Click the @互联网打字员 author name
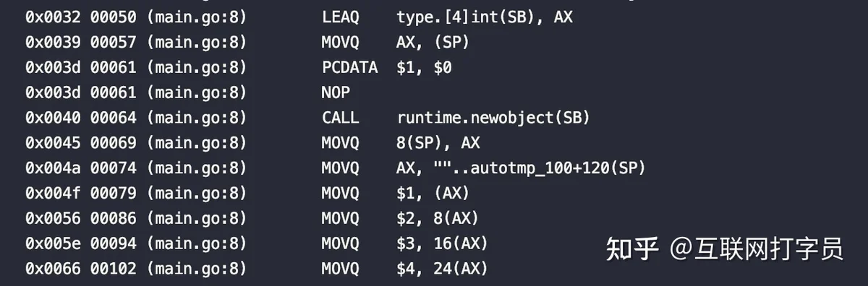Viewport: 868px width, 286px height. point(757,249)
